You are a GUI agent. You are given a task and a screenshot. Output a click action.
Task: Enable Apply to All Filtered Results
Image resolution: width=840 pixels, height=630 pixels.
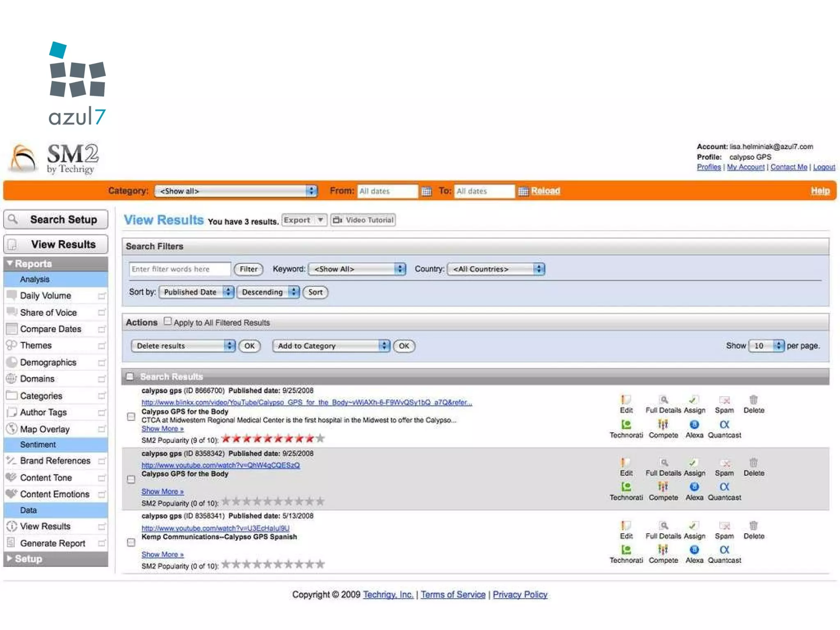tap(167, 322)
